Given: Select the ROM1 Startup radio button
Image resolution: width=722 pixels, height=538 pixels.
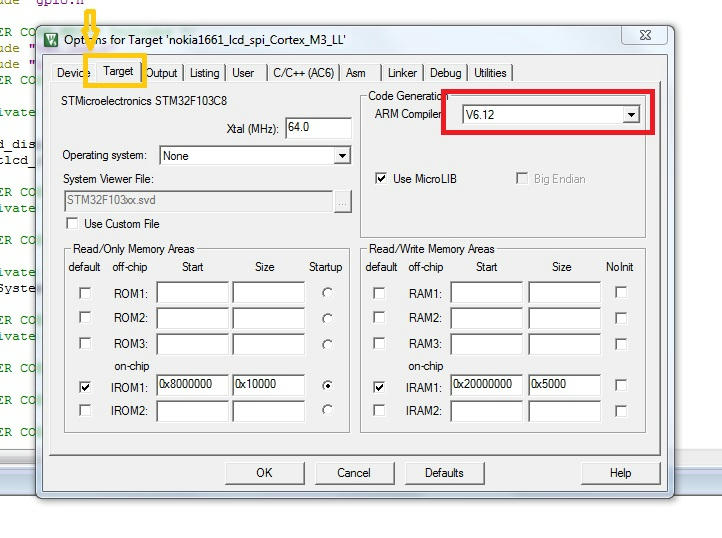Looking at the screenshot, I should [x=327, y=293].
